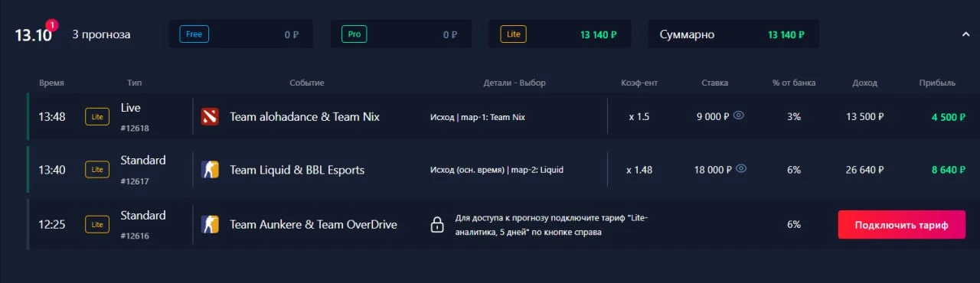Click the 13:40 time cell
The image size is (980, 283).
pos(52,170)
